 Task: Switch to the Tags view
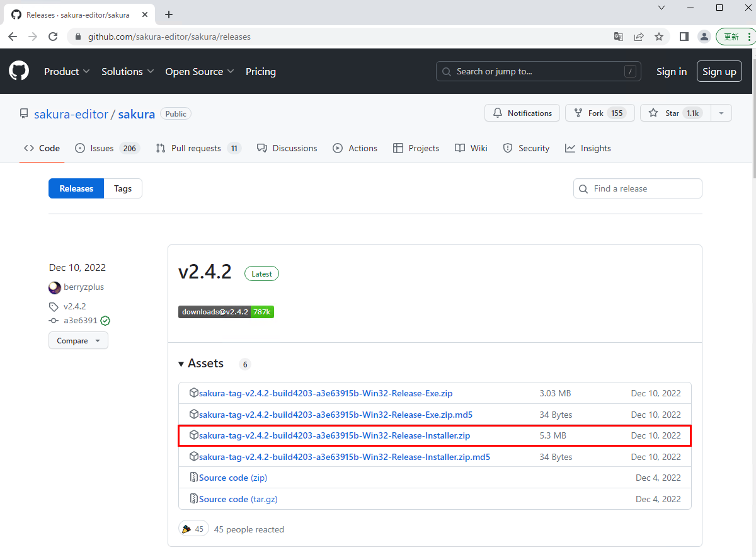coord(123,188)
